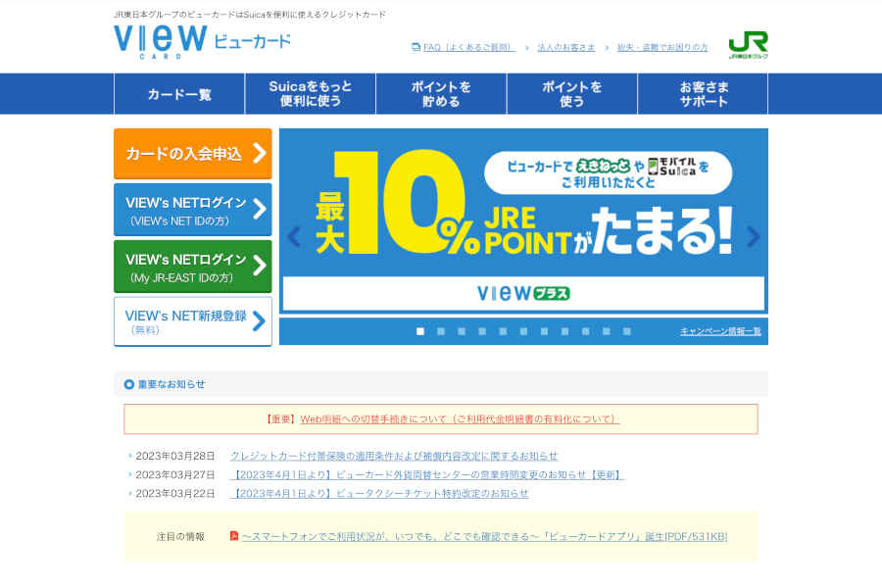Viewport: 882px width, 588px height.
Task: Open the 法人のお客さま link
Action: tap(565, 47)
